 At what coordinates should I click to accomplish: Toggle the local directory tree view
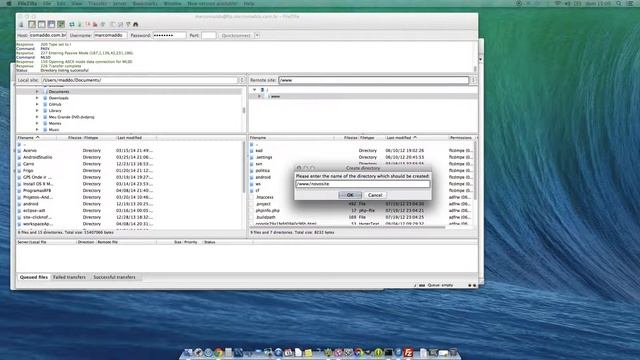coord(42,24)
